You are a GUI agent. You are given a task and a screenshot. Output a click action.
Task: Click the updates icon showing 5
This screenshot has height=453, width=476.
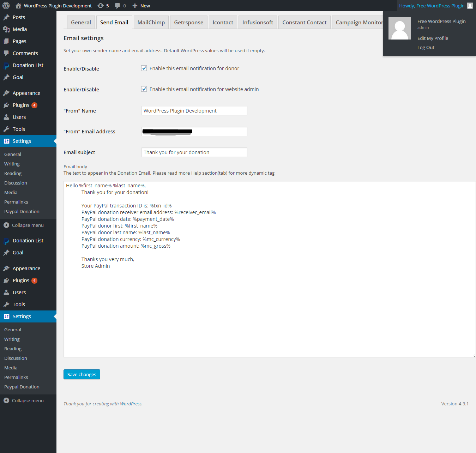pos(101,6)
